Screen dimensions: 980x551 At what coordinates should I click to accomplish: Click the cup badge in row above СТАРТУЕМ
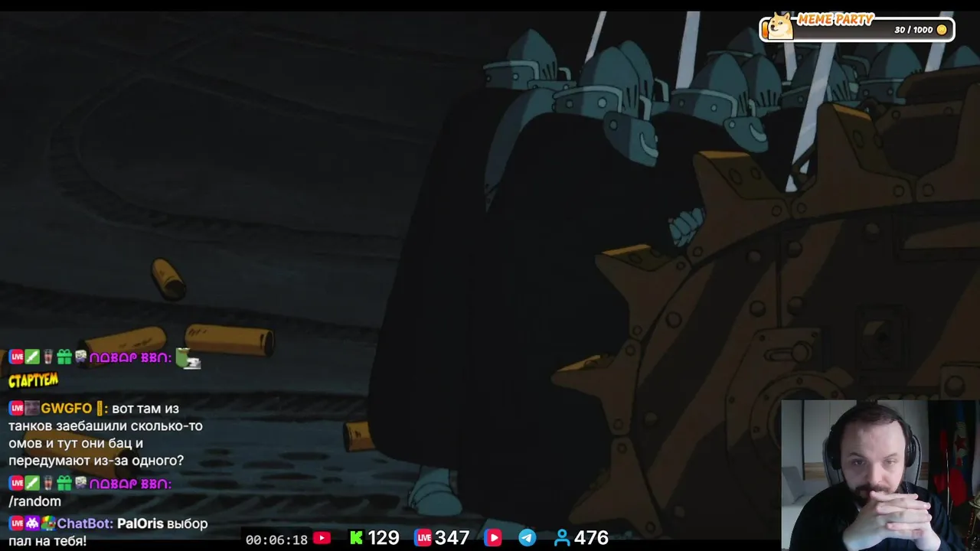click(x=48, y=357)
